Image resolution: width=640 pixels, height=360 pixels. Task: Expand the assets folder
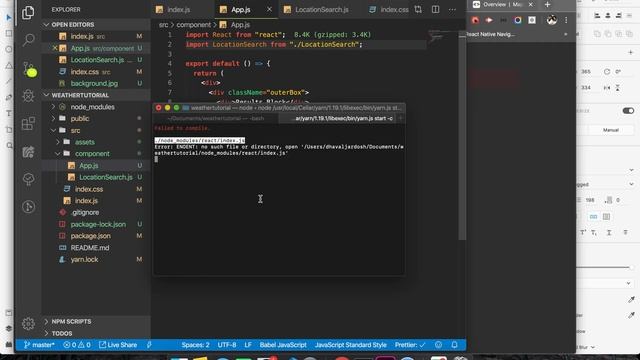click(x=96, y=142)
